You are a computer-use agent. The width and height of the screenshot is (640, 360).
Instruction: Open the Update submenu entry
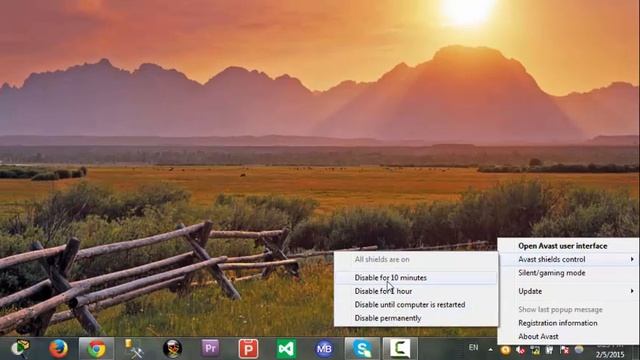click(x=568, y=291)
